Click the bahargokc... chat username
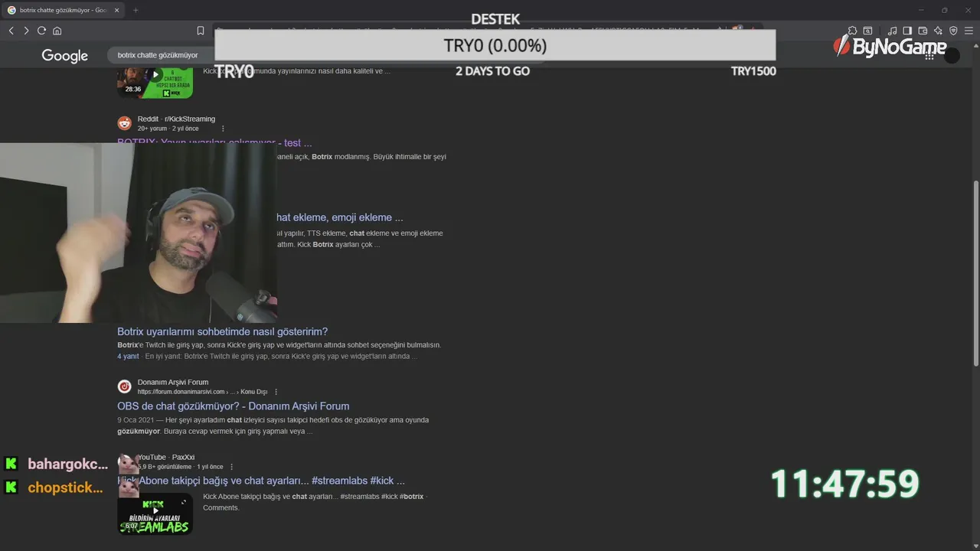 coord(67,464)
